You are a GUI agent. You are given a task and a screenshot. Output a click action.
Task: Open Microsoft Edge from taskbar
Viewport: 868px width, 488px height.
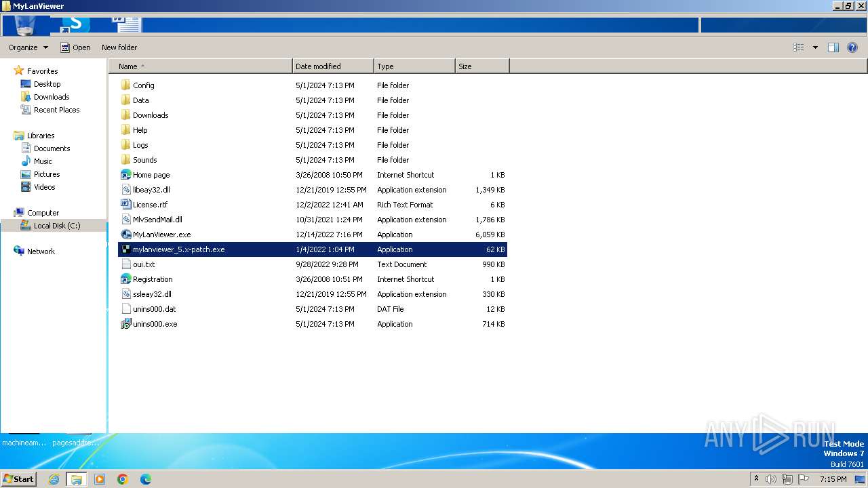coord(145,479)
